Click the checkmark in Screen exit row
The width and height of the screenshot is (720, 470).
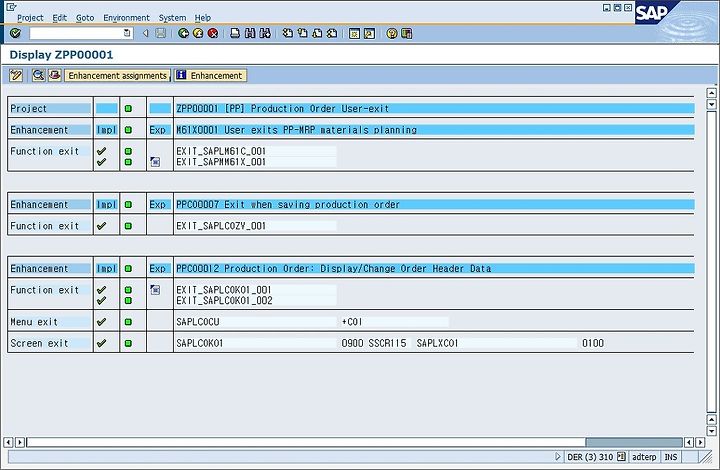[x=101, y=343]
